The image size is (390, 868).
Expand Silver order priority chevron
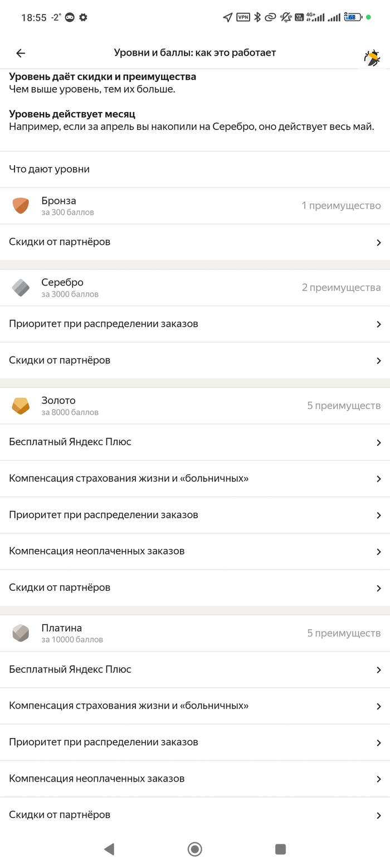coord(378,324)
